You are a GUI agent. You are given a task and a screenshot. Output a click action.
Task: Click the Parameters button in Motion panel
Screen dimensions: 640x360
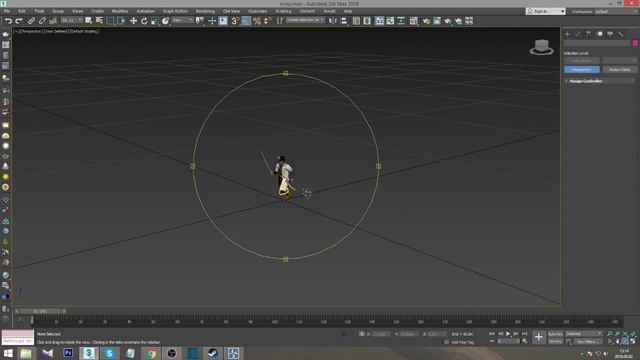582,70
